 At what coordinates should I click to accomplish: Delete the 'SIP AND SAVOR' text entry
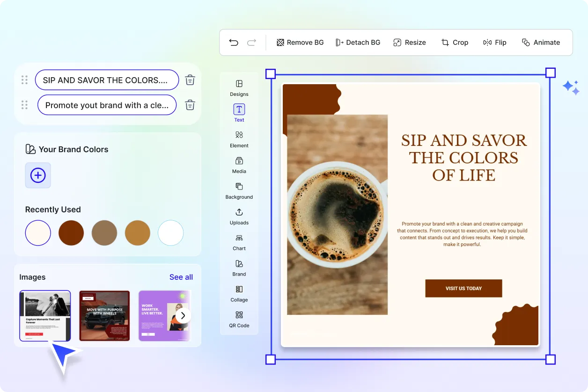190,80
